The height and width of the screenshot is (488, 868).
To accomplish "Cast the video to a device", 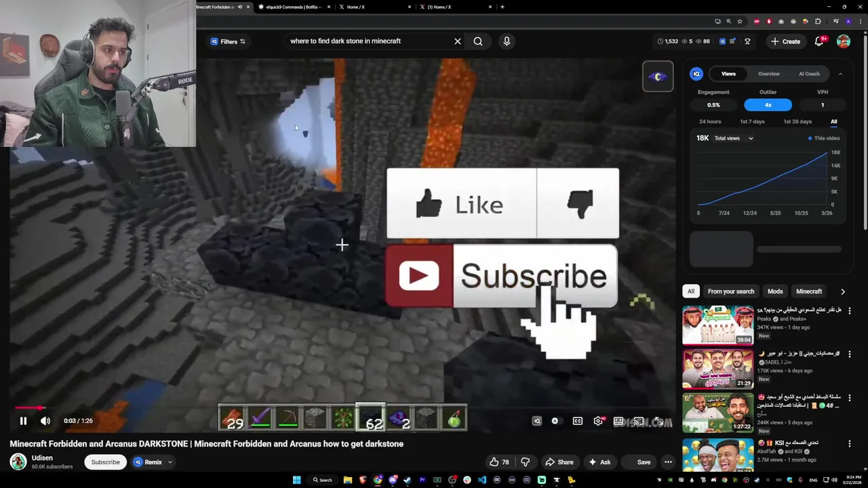I will click(x=638, y=421).
